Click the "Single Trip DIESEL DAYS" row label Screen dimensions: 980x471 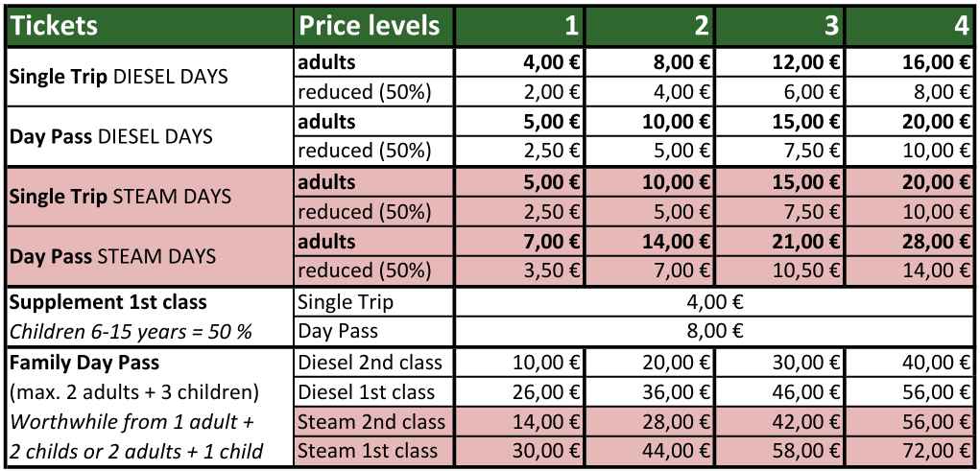(x=119, y=76)
